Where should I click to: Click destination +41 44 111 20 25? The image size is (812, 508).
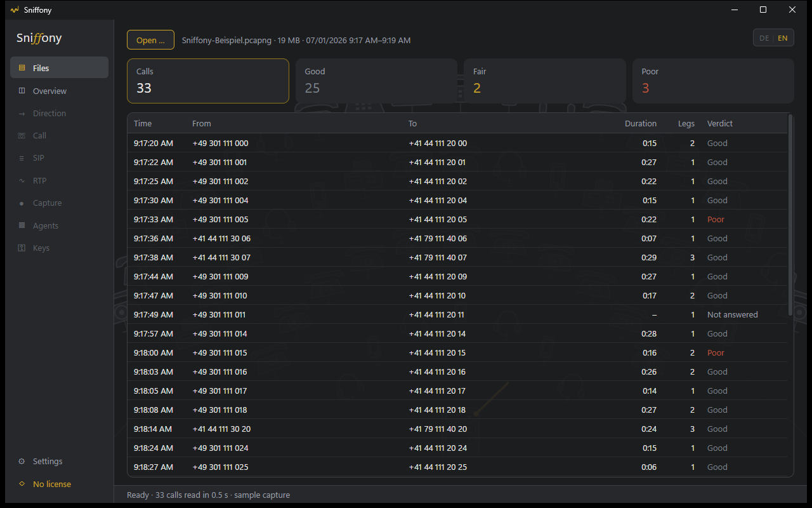click(x=438, y=467)
